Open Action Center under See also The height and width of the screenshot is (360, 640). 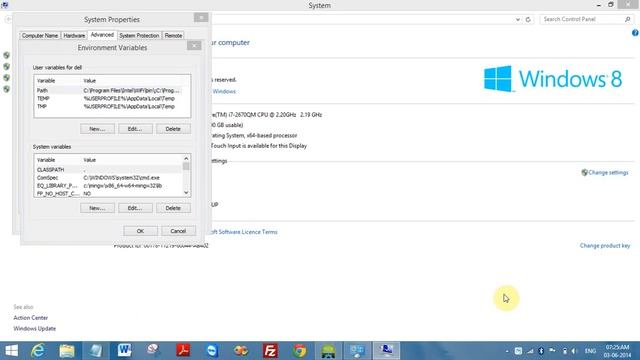point(31,318)
